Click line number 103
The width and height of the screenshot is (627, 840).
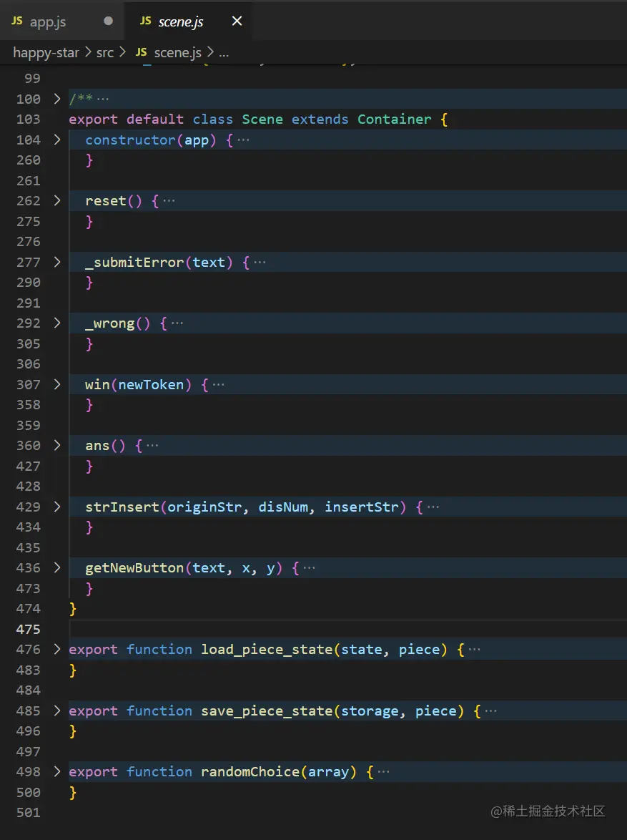click(29, 119)
